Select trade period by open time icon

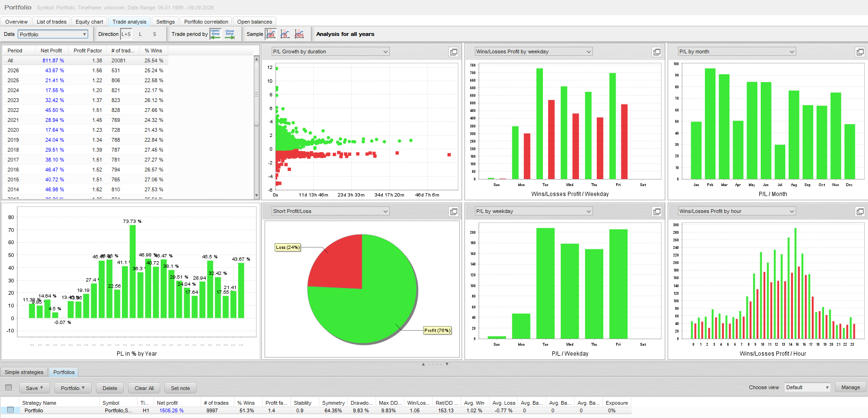215,34
